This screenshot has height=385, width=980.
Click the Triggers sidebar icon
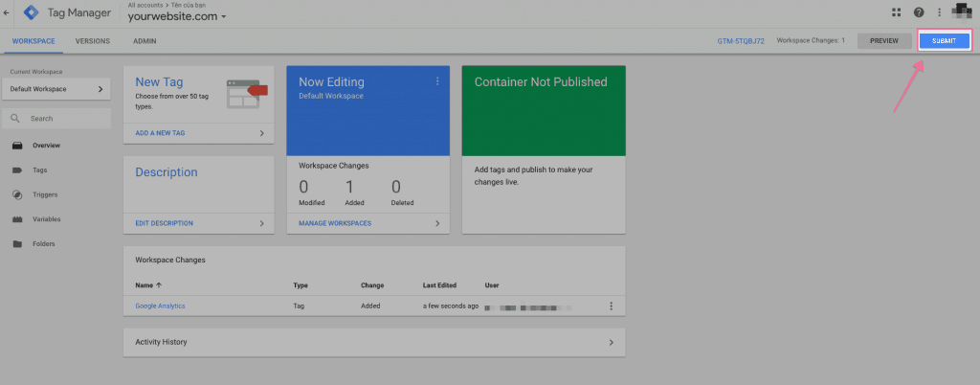pos(17,194)
